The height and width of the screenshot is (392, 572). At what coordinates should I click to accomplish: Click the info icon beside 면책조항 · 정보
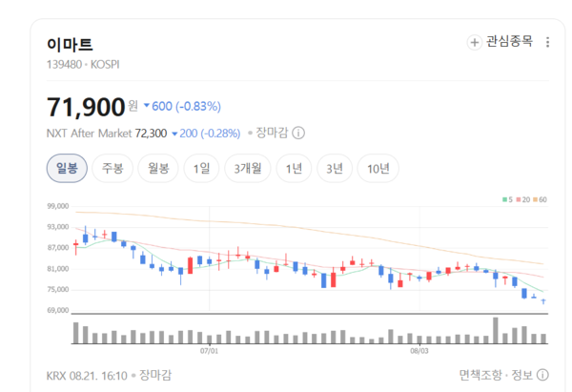tap(542, 375)
